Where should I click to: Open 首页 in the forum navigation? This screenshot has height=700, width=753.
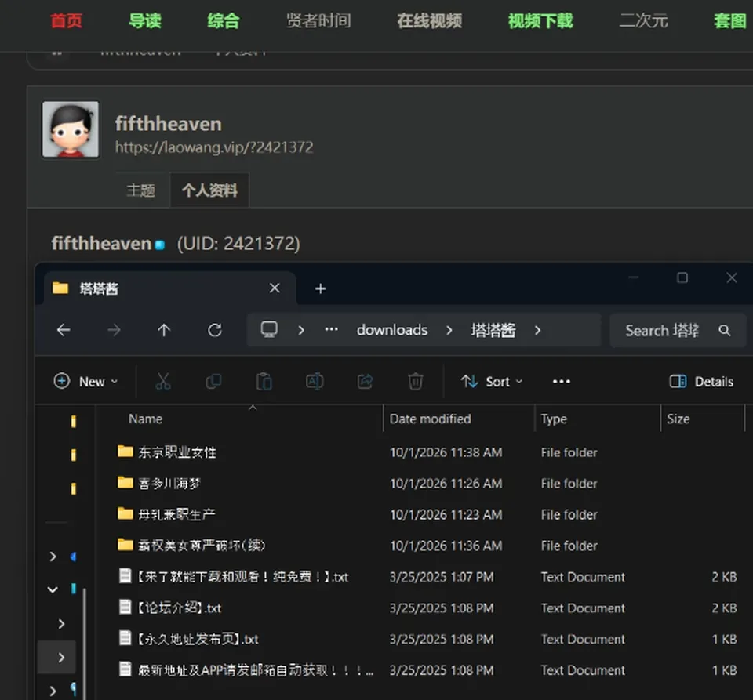click(67, 21)
